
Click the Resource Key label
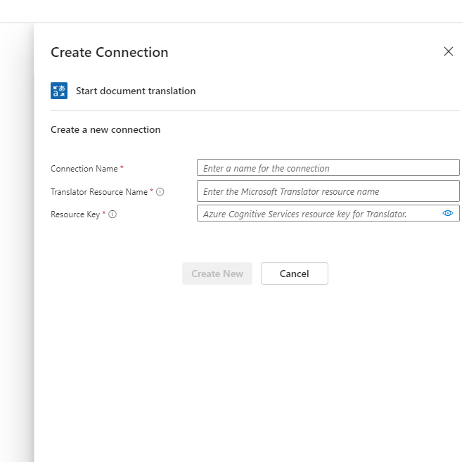tap(75, 214)
